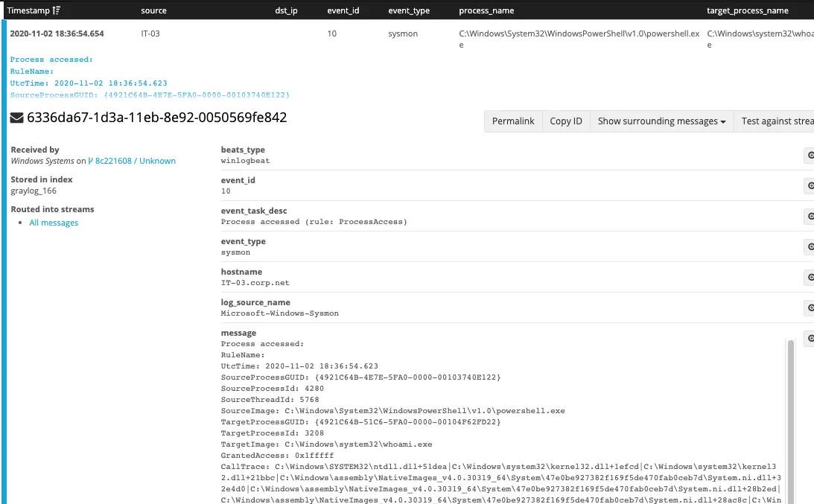Screen dimensions: 814x504
Task: Click the process_name column header
Action: pyautogui.click(x=486, y=10)
